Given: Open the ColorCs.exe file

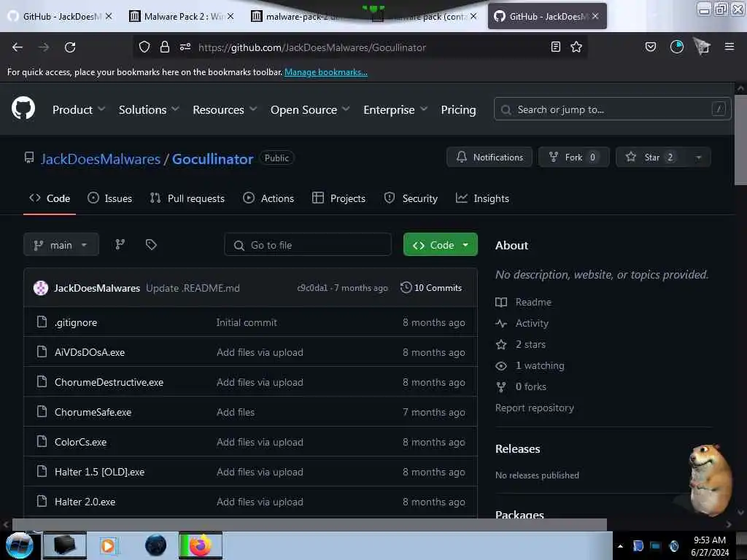Looking at the screenshot, I should pos(80,441).
